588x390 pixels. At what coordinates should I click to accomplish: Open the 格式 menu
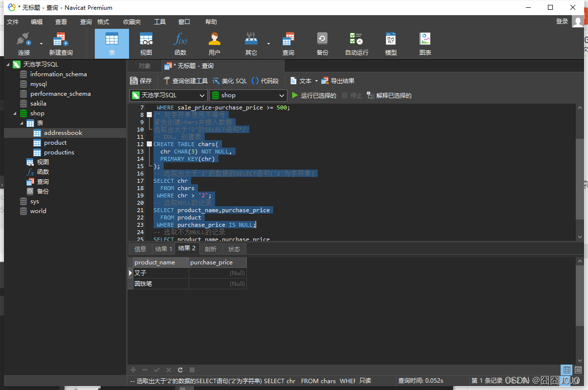[x=103, y=22]
